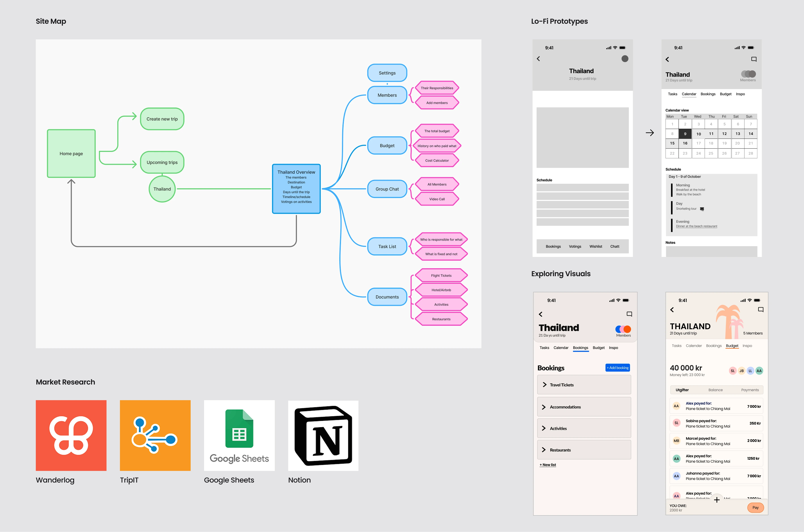
Task: Select day 9 in calendar view
Action: 685,134
